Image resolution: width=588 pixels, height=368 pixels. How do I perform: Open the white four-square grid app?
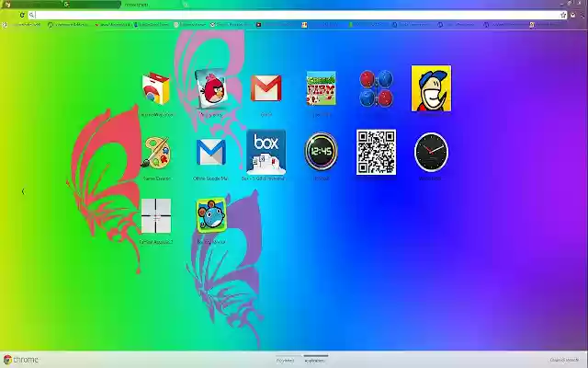click(x=156, y=216)
